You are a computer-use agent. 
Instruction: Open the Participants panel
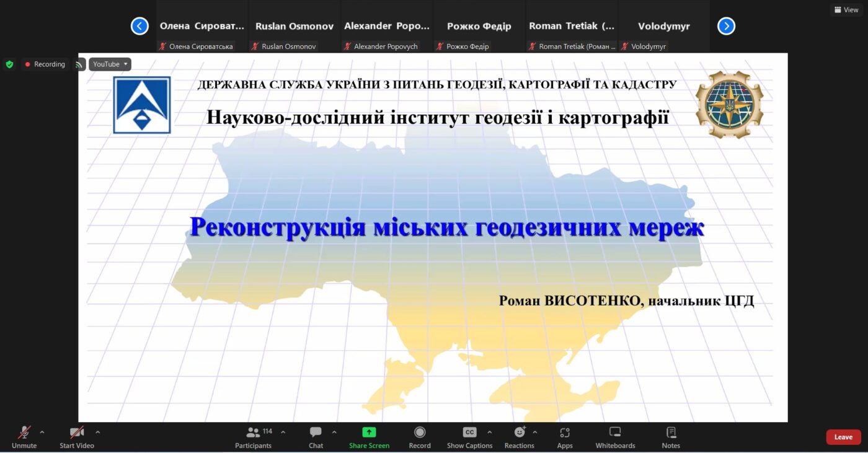(253, 437)
